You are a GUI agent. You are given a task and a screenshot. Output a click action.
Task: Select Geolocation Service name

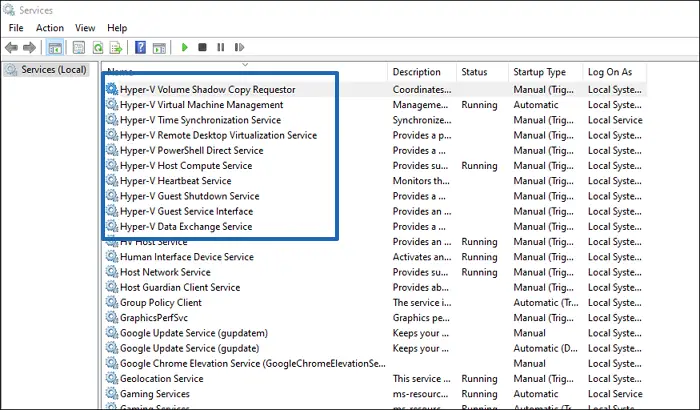point(162,378)
